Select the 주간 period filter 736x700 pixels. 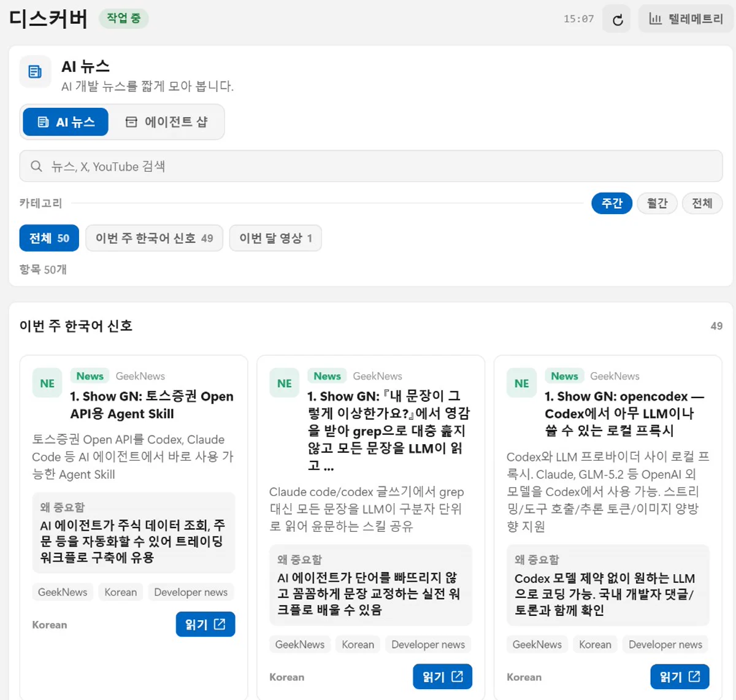point(611,203)
